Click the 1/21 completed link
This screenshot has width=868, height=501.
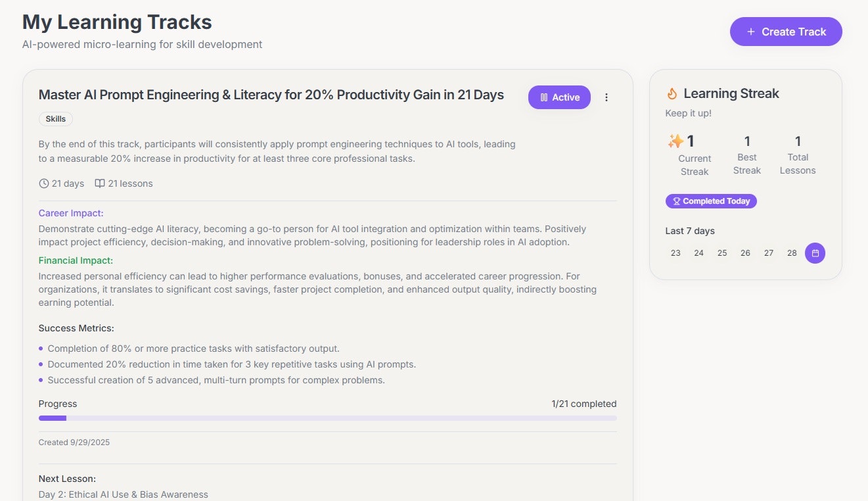pyautogui.click(x=583, y=403)
